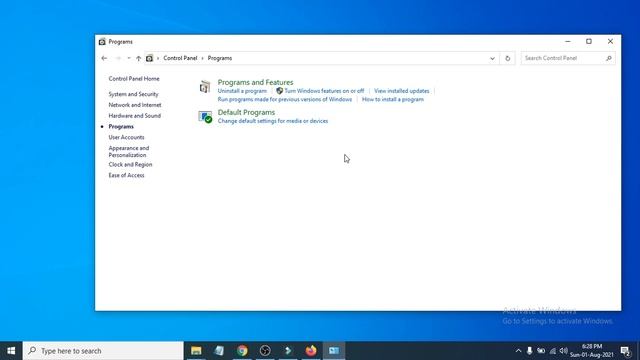This screenshot has height=360, width=640.
Task: Open the green arrow app on taskbar
Action: pos(288,351)
